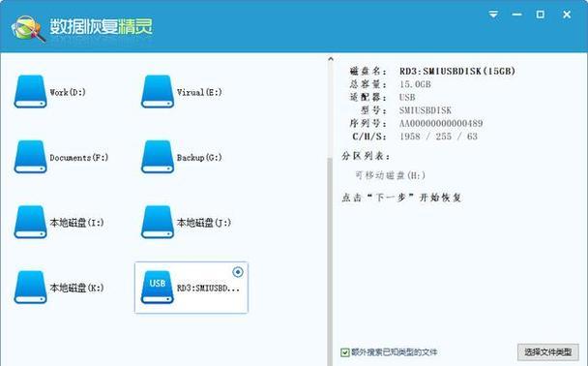Maximize the data recovery window
588x366 pixels.
point(541,15)
